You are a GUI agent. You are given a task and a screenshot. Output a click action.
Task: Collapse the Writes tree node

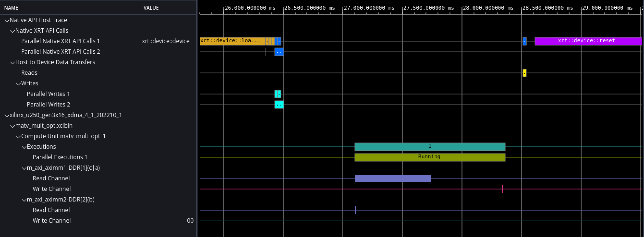(x=18, y=84)
